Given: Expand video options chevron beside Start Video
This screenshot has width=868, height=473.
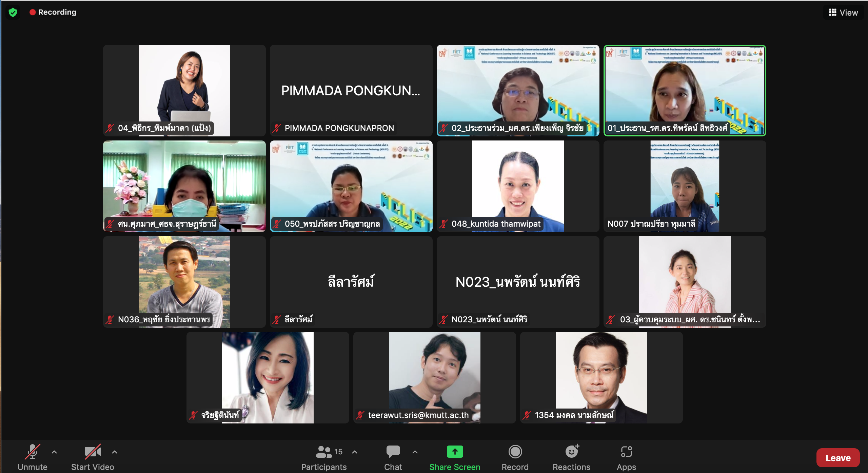Looking at the screenshot, I should point(115,452).
